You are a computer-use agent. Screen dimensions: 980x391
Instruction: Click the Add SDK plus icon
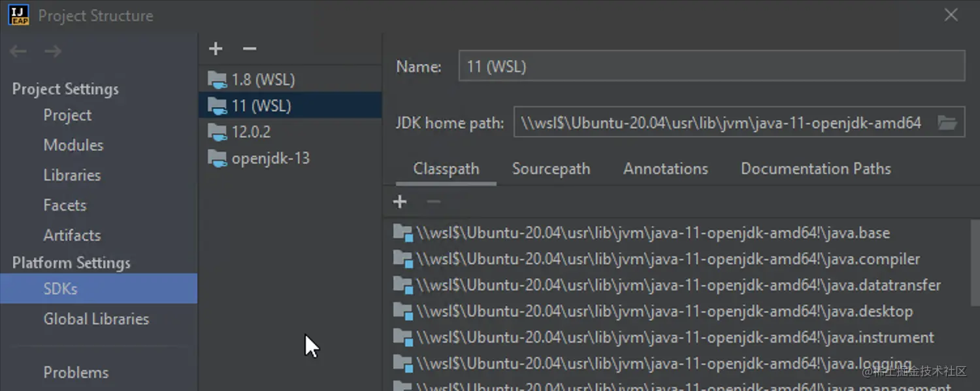(216, 48)
